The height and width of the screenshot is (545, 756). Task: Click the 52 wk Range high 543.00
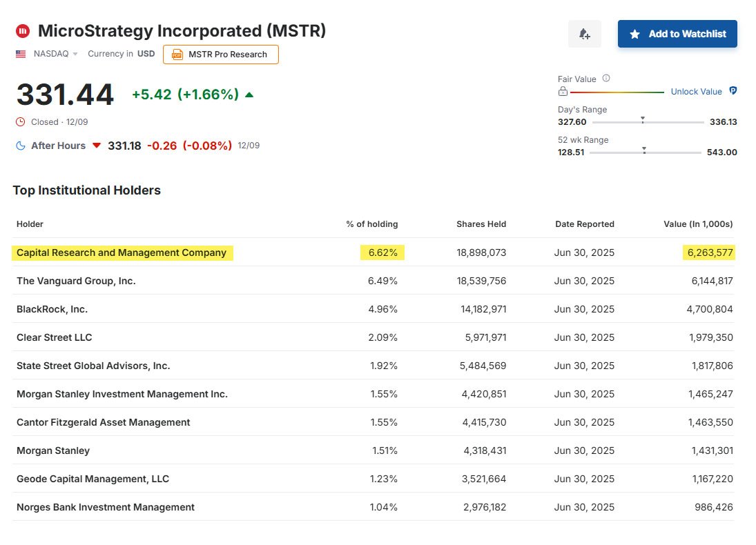point(721,152)
